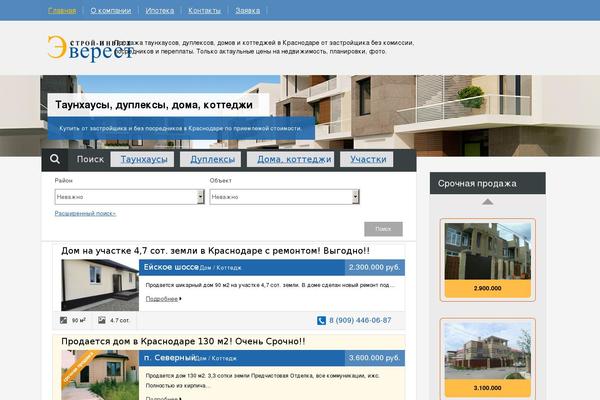Open the Заявка page

click(x=248, y=11)
